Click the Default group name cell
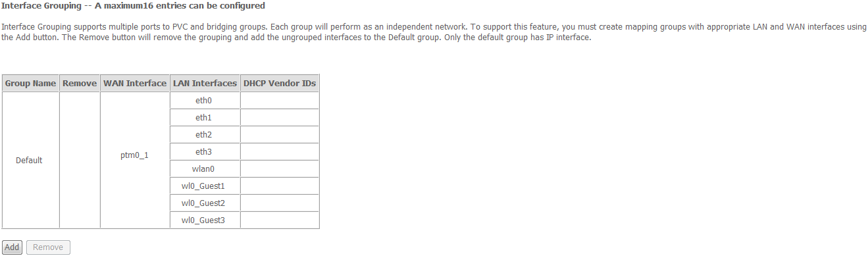The image size is (868, 256). pyautogui.click(x=30, y=161)
